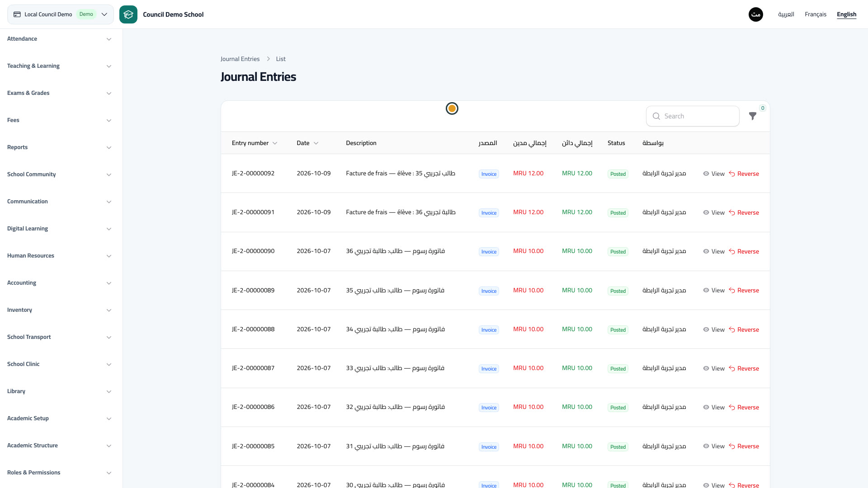Image resolution: width=868 pixels, height=488 pixels.
Task: Open the Local Council Demo tenant dropdown
Action: pos(61,14)
